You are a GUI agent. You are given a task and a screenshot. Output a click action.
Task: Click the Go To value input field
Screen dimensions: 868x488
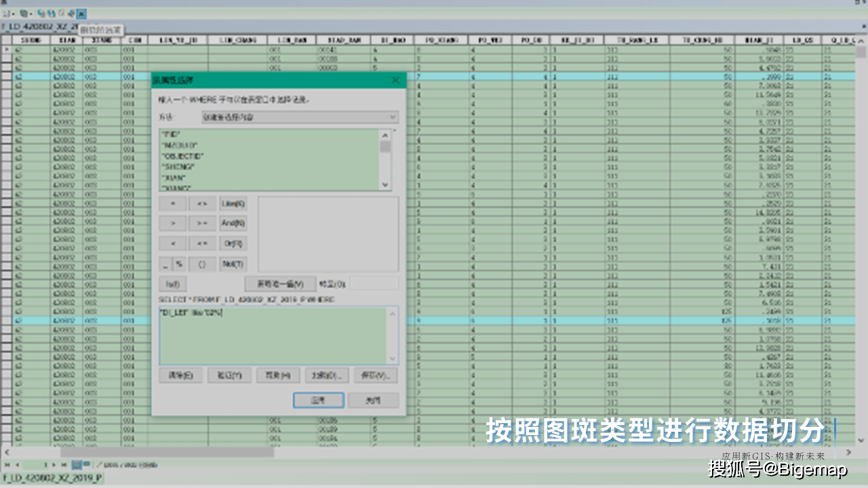coord(374,283)
